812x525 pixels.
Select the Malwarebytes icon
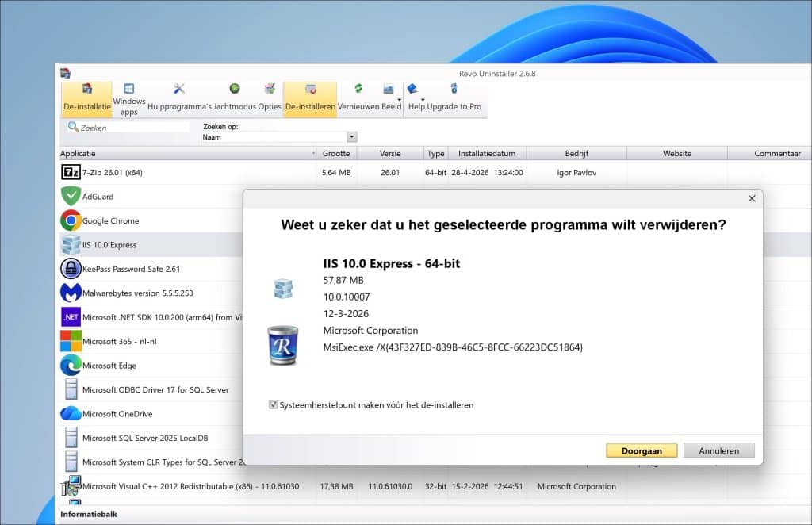pos(71,293)
